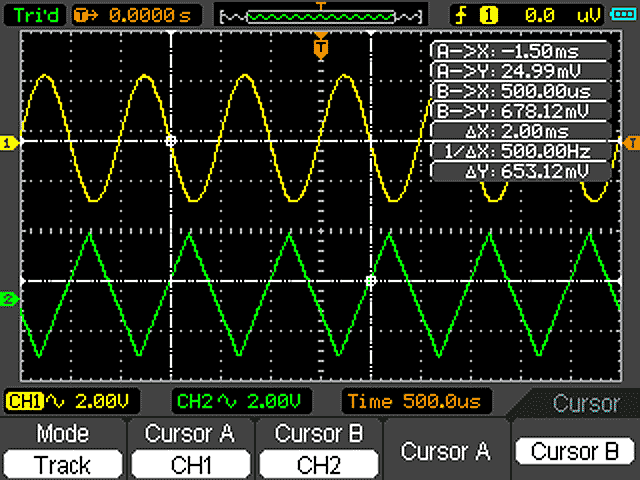Click the CH2 2.00V scale readout

coord(238,401)
